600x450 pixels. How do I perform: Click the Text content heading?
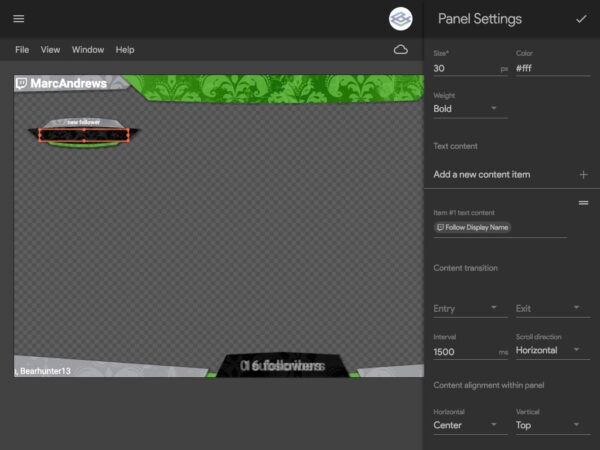[x=455, y=146]
